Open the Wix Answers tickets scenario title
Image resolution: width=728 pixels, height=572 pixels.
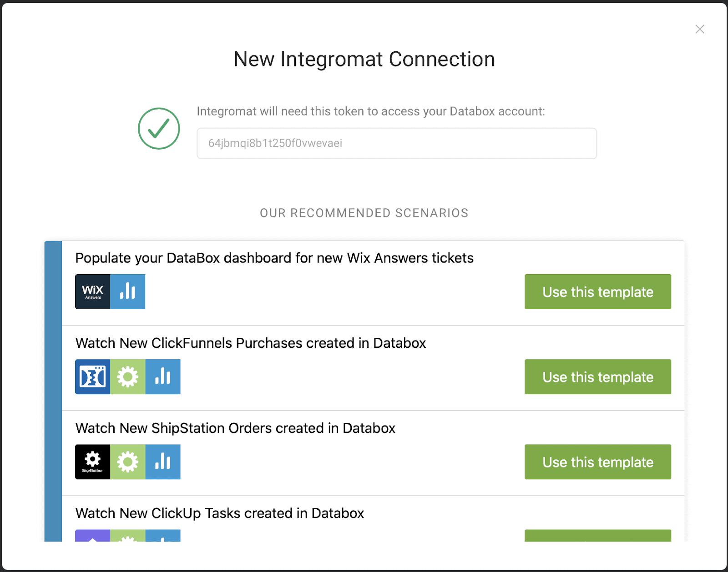(x=274, y=258)
